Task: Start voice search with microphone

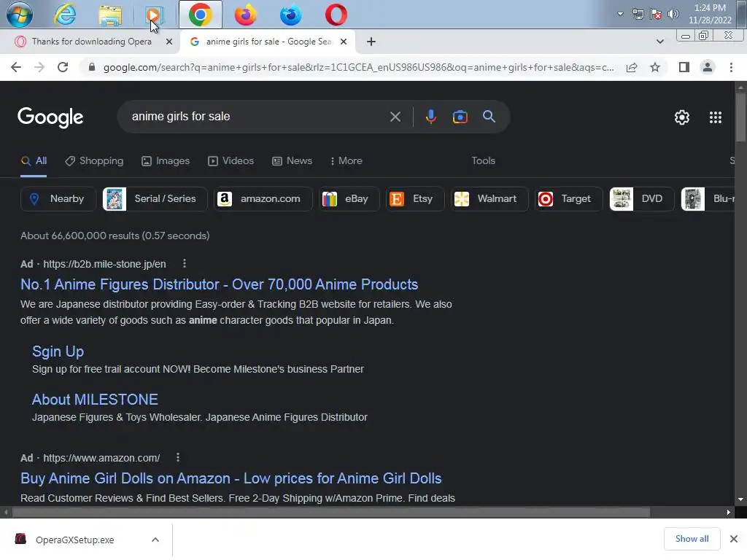Action: coord(430,117)
